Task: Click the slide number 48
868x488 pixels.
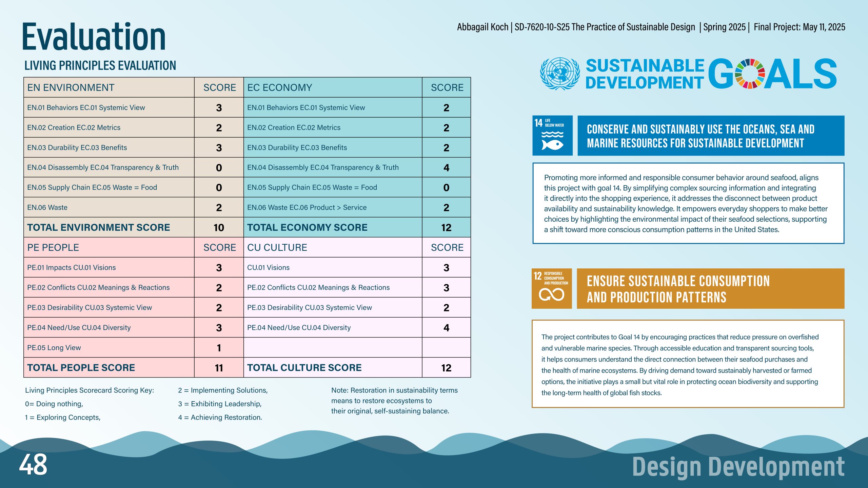Action: coord(33,465)
